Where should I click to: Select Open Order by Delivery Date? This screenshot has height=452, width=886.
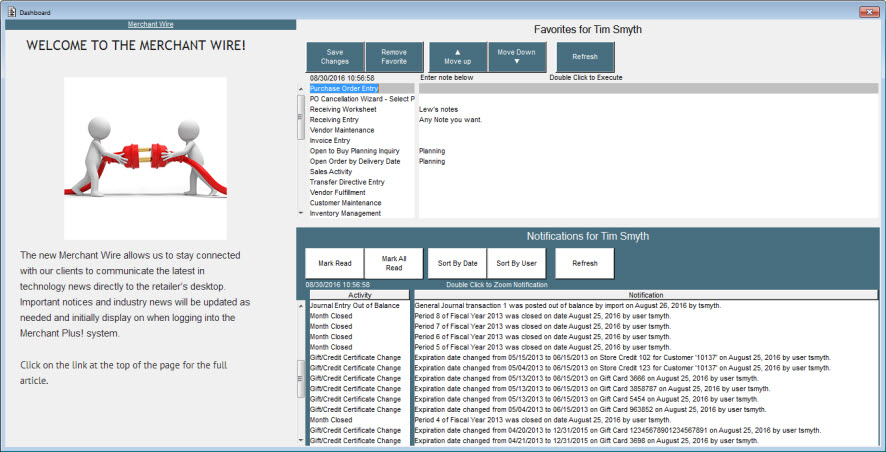tap(355, 162)
